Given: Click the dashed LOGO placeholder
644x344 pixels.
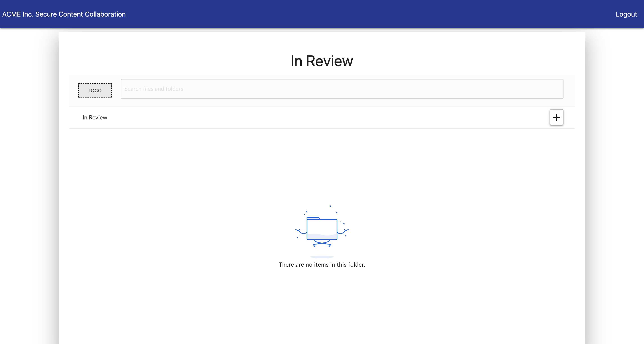Looking at the screenshot, I should click(95, 90).
